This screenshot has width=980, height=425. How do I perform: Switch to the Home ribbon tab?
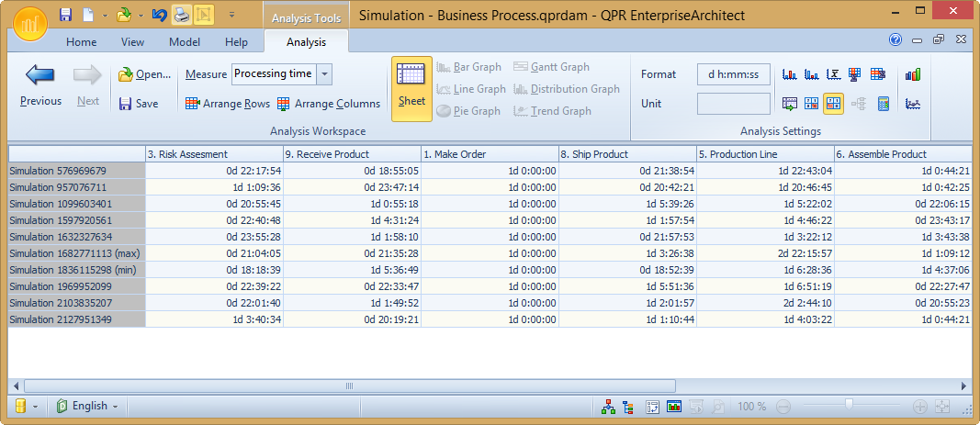tap(82, 42)
